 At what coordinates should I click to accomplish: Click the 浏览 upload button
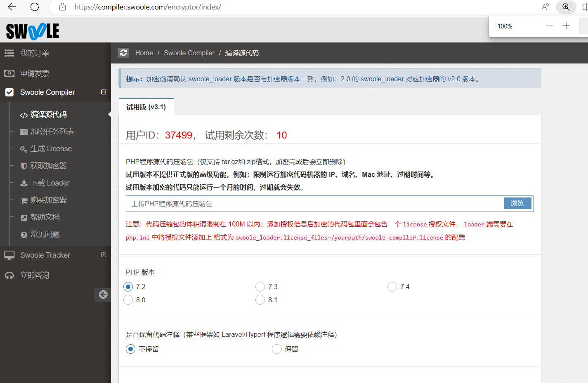click(517, 203)
